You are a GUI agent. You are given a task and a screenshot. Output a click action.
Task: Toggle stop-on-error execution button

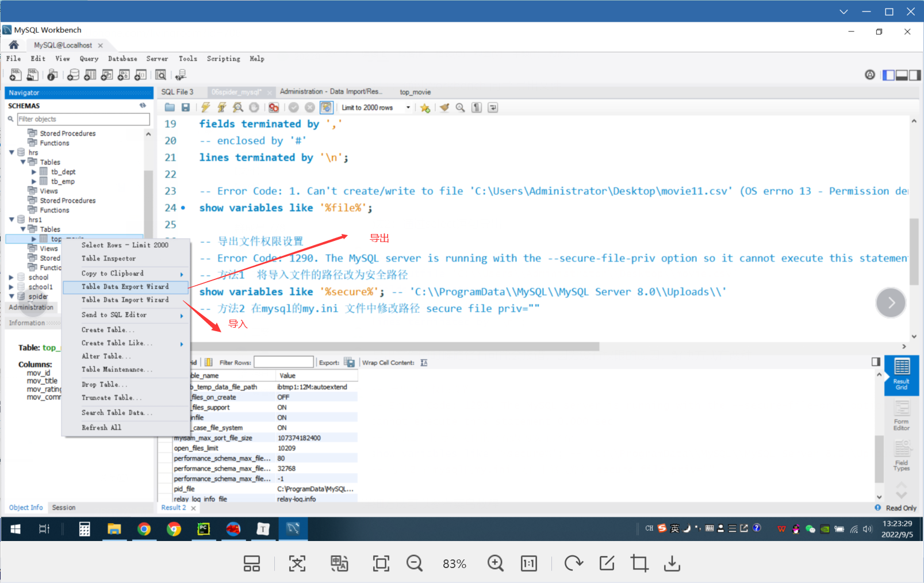pos(274,108)
